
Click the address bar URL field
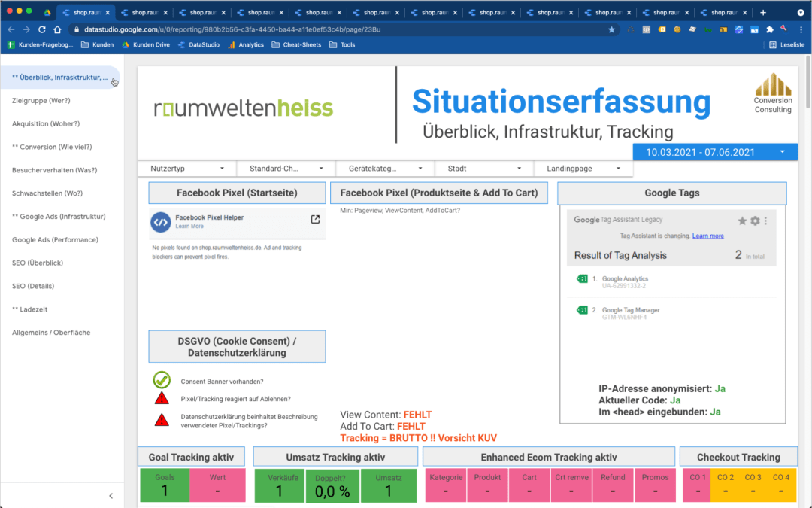tap(226, 29)
